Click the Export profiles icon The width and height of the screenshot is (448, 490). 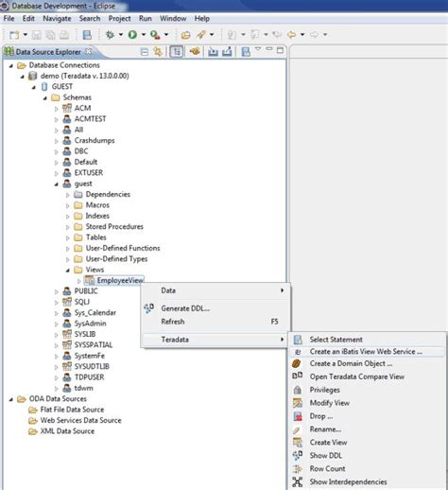pos(227,51)
